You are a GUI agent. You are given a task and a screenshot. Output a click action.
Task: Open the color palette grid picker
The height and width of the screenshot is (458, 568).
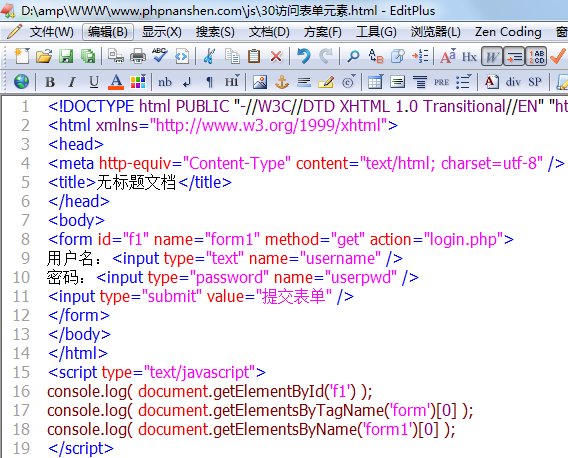pyautogui.click(x=138, y=82)
